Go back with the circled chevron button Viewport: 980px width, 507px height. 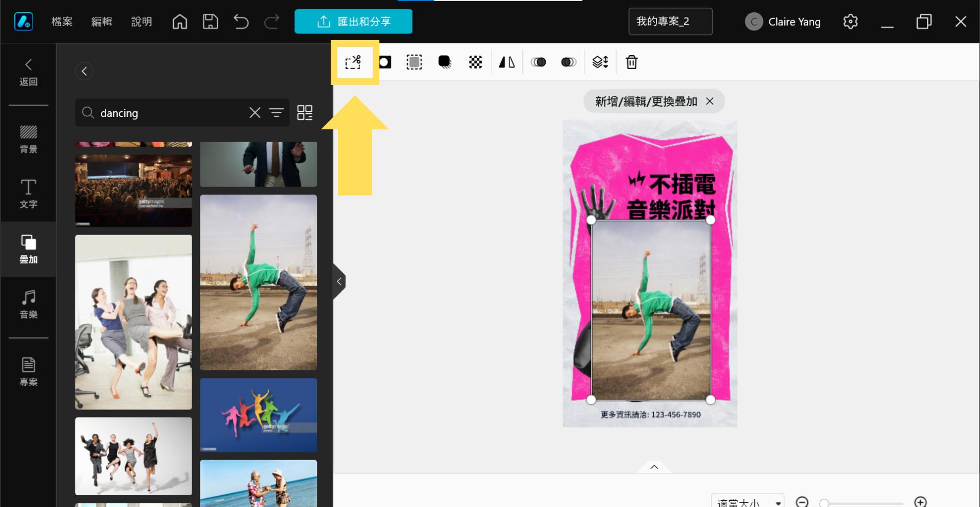click(x=84, y=71)
